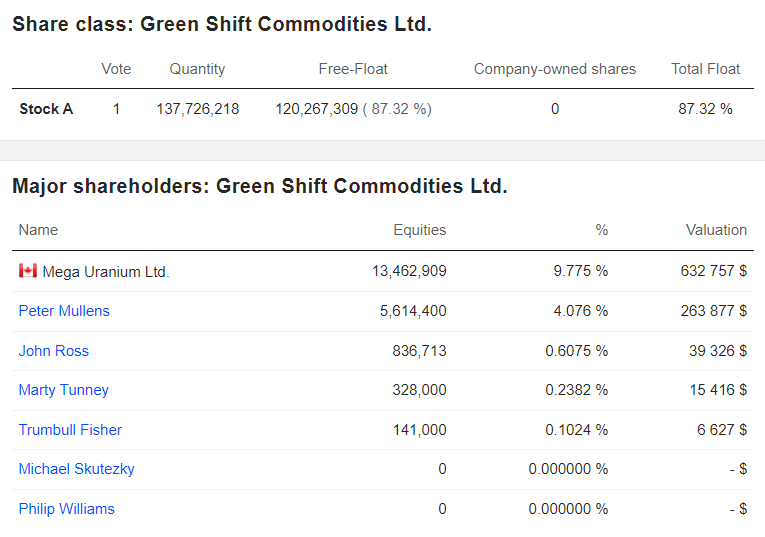
Task: Click the Name column header
Action: point(38,230)
